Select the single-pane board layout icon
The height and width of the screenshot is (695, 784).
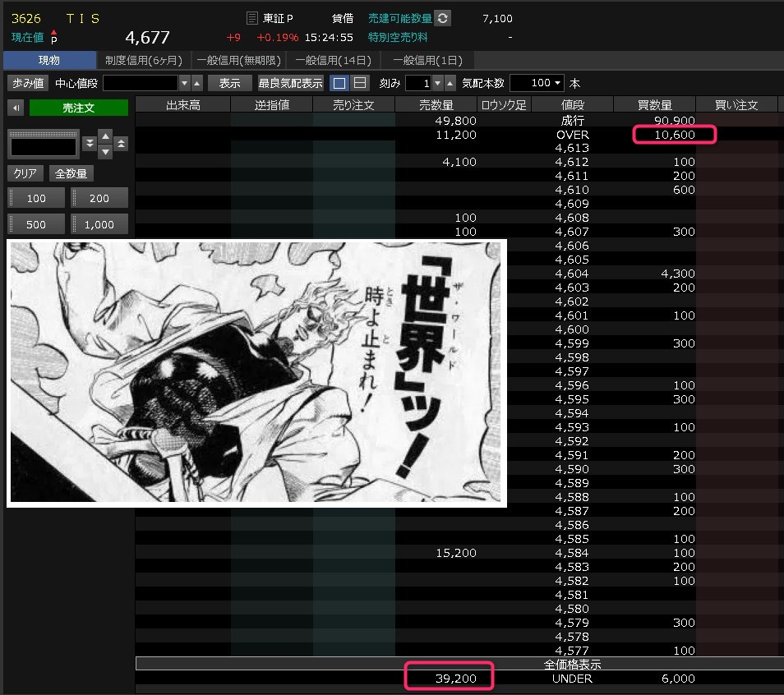339,83
